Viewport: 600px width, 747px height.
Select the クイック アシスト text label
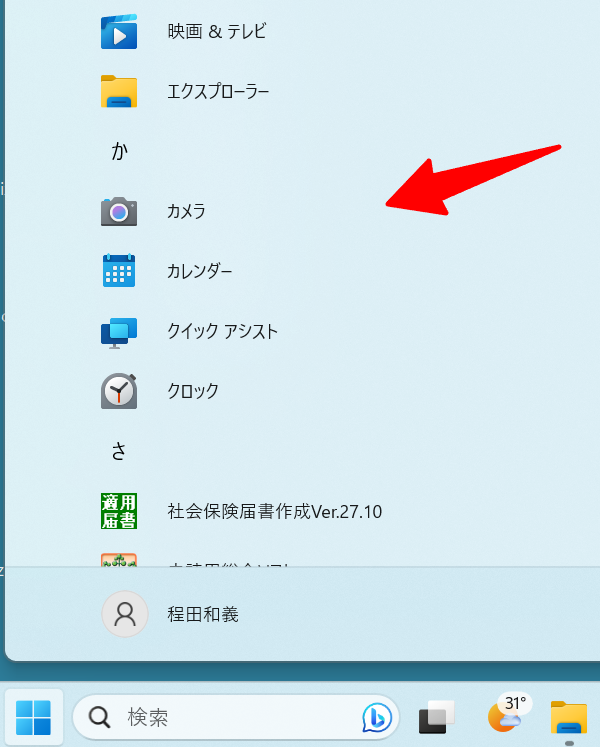coord(222,332)
